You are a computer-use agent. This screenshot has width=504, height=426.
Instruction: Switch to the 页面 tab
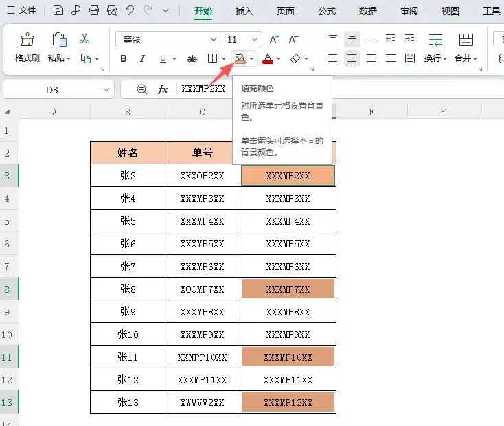pyautogui.click(x=286, y=11)
